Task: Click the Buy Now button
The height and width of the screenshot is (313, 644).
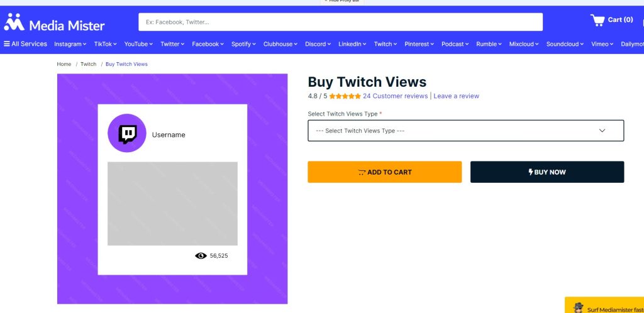Action: (x=547, y=172)
